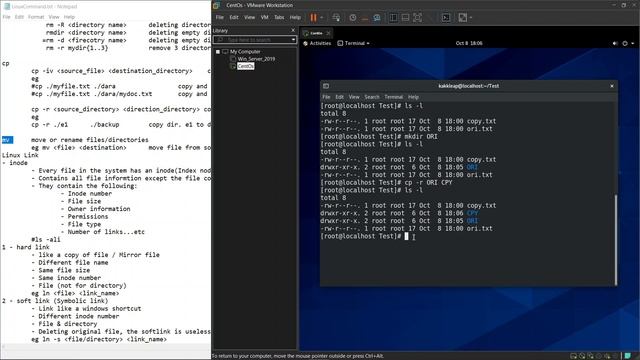Viewport: 640px width, 360px height.
Task: Click the green status icon in the VMware status bar
Action: tap(628, 356)
